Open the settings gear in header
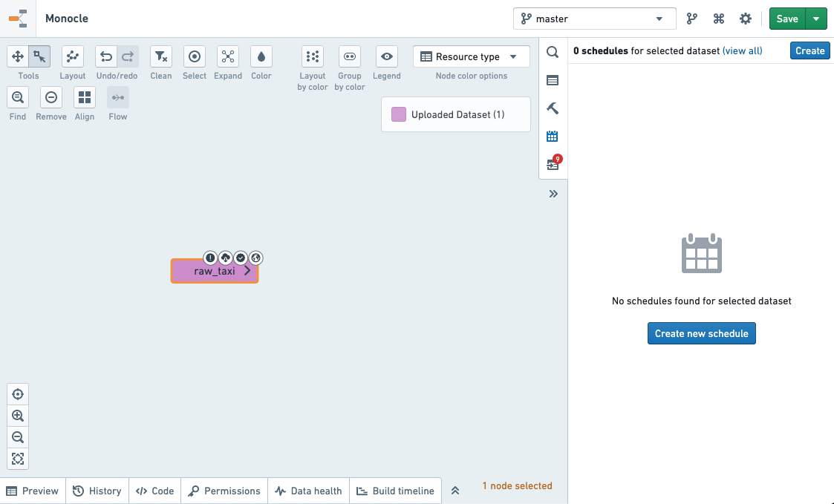Screen dimensions: 834x504 746,19
